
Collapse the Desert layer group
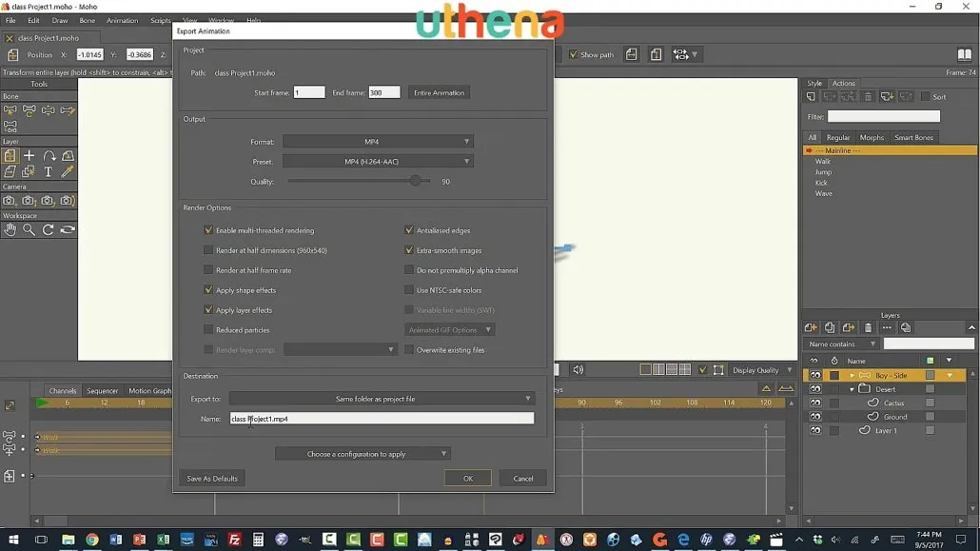click(x=852, y=389)
